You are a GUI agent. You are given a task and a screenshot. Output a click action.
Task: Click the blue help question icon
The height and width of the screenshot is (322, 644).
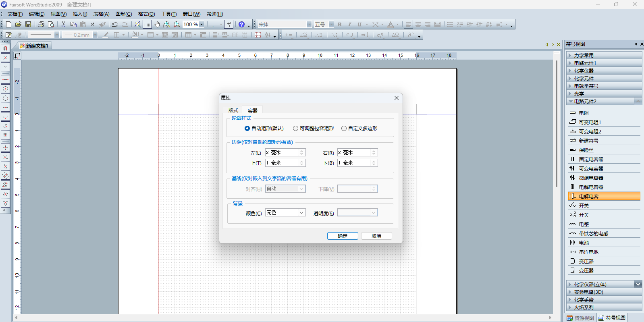241,25
